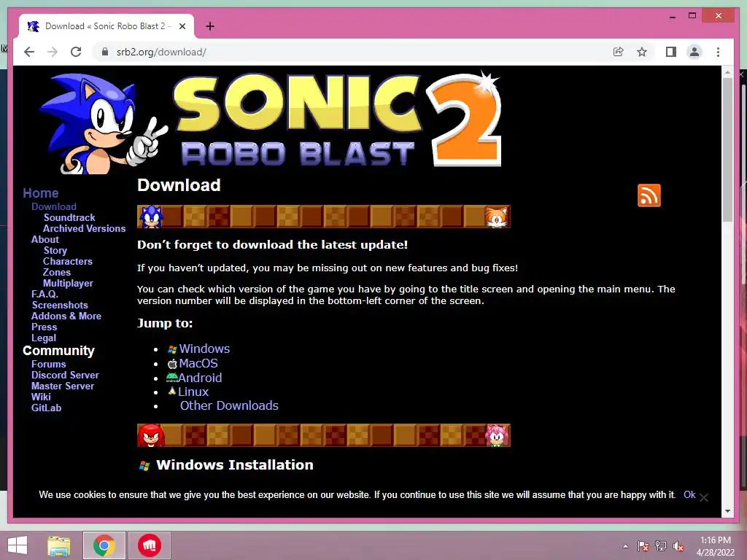Open F.A.Q. sidebar link

click(x=44, y=295)
